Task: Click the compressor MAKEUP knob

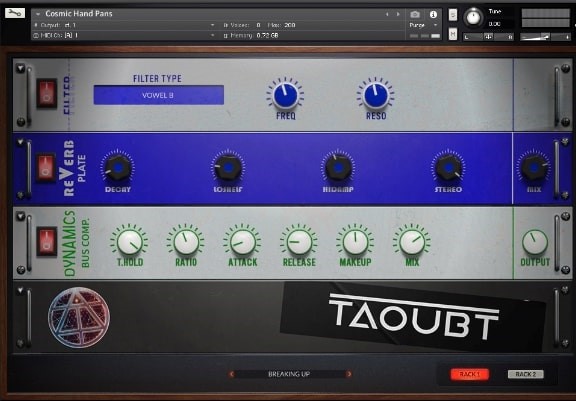Action: 355,242
